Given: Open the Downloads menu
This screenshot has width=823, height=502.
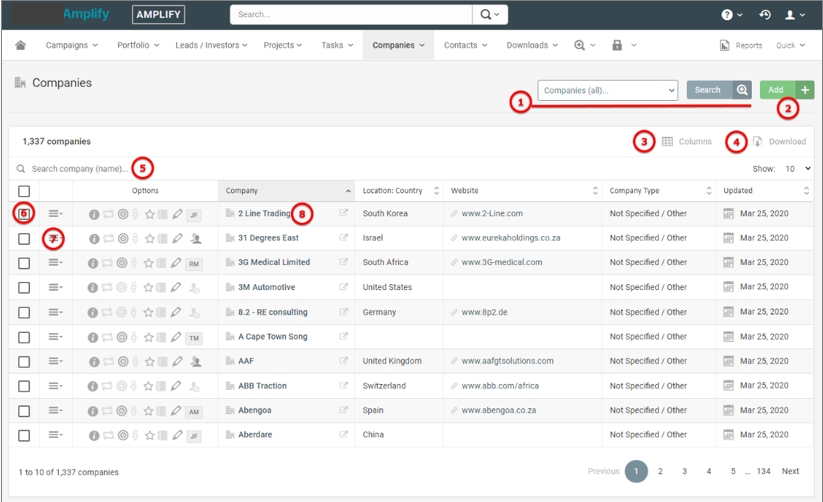Looking at the screenshot, I should coord(532,45).
